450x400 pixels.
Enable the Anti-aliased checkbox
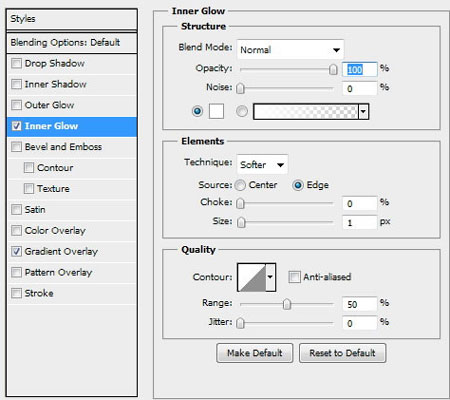[x=294, y=277]
